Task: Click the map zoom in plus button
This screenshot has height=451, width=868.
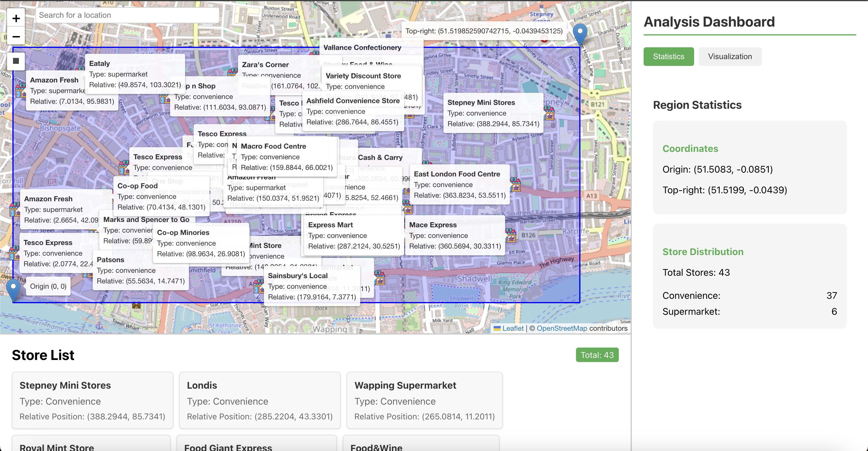Action: pos(16,19)
